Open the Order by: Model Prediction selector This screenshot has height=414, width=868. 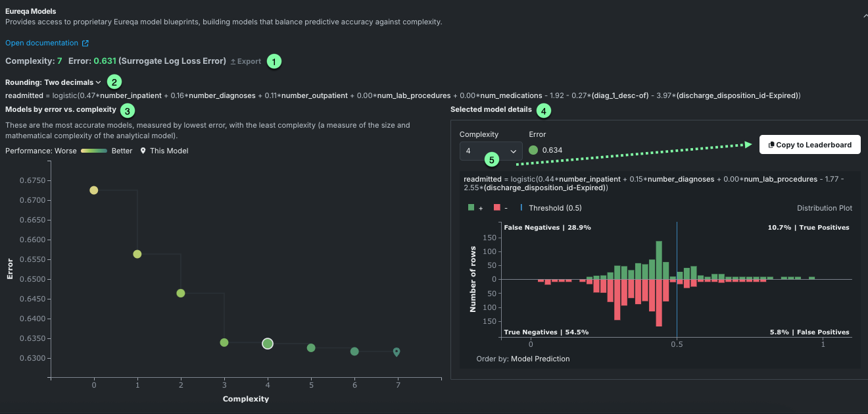tap(523, 359)
